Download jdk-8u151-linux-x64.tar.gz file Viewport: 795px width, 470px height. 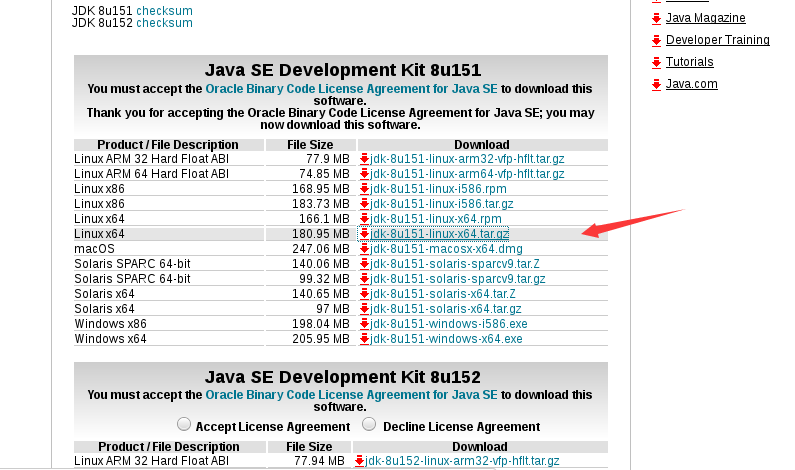(439, 234)
